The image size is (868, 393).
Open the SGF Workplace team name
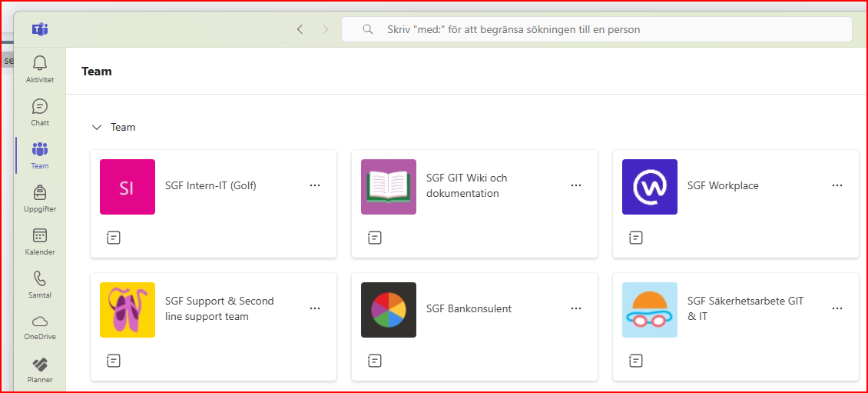point(723,186)
